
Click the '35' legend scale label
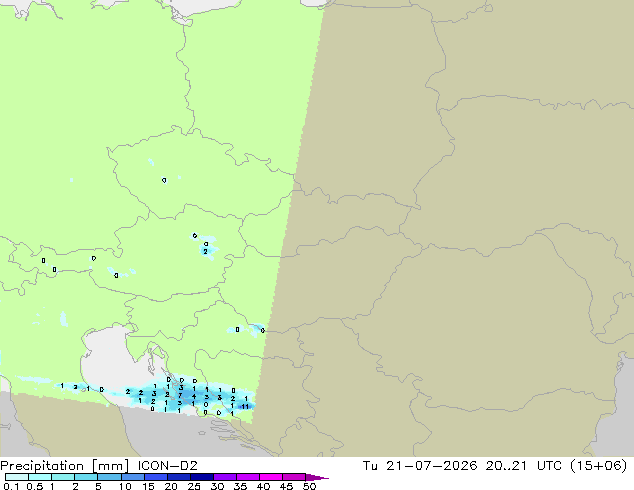point(240,486)
